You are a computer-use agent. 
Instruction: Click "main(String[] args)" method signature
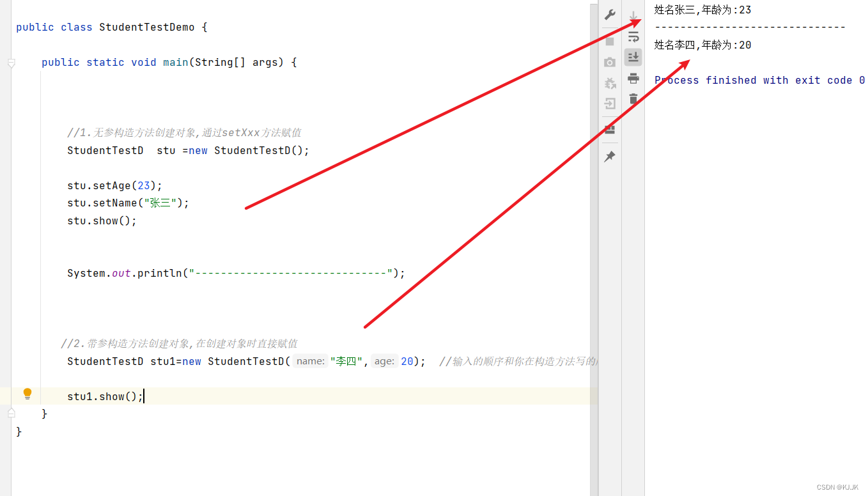point(223,62)
